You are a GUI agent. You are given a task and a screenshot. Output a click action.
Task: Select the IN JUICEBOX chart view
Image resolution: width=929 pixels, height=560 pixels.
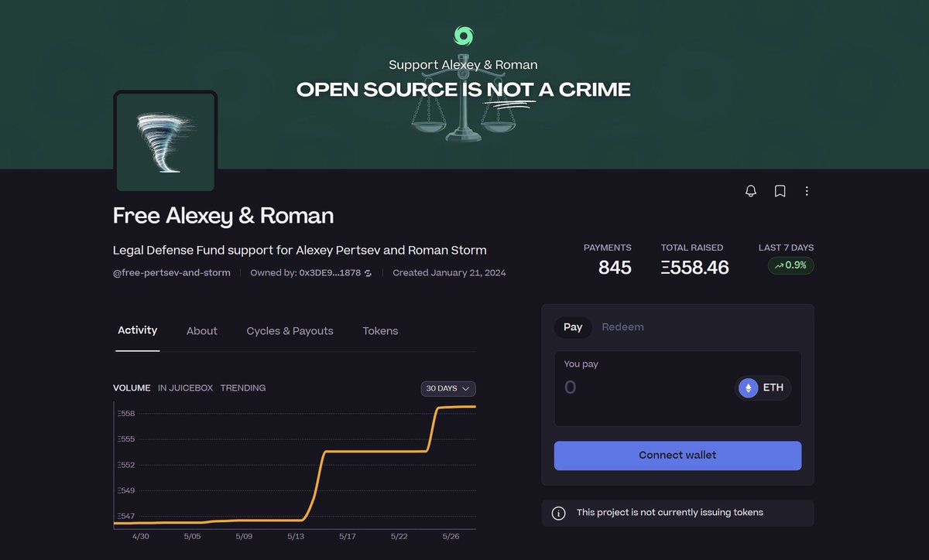(x=185, y=388)
